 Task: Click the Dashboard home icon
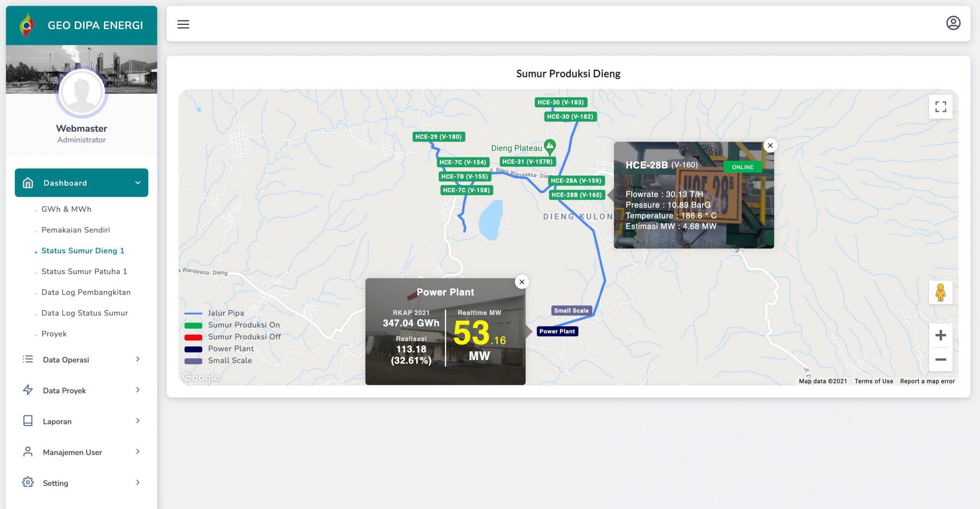28,183
